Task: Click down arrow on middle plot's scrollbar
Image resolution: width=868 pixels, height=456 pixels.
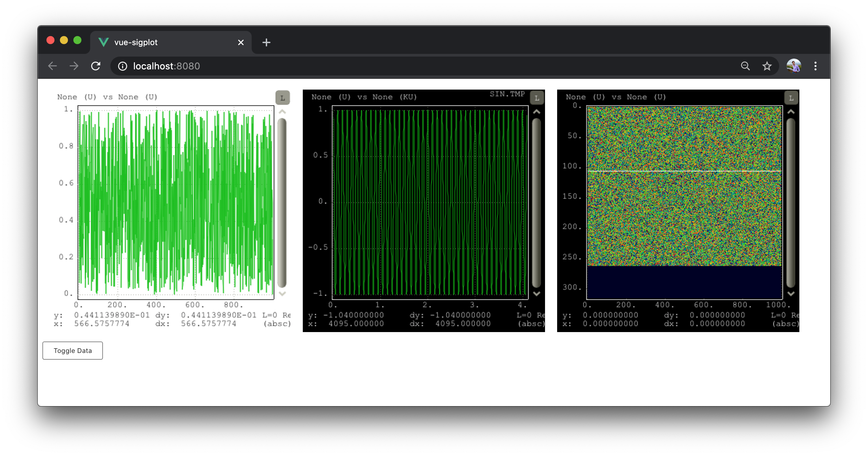Action: coord(537,293)
